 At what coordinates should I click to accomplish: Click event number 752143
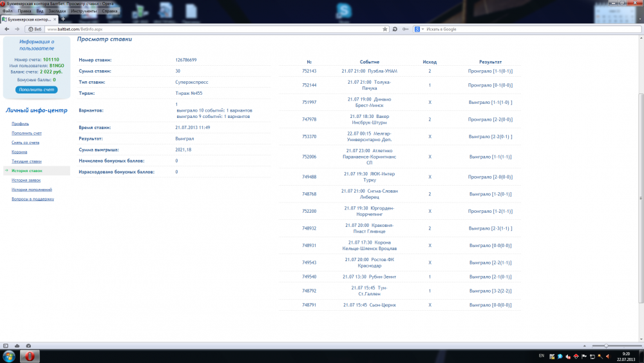[x=309, y=71]
